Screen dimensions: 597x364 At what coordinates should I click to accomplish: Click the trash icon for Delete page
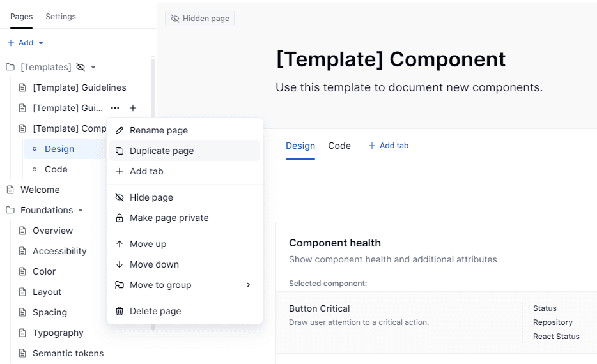coord(120,311)
